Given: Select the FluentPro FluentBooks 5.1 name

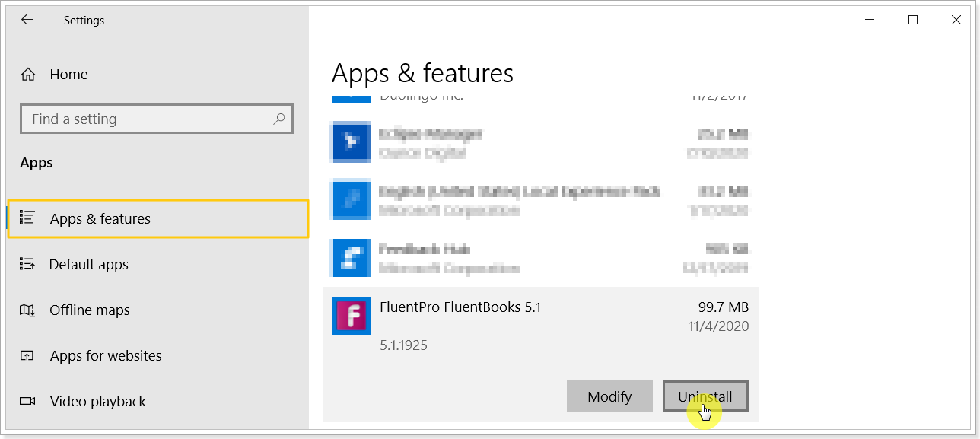Looking at the screenshot, I should 460,307.
